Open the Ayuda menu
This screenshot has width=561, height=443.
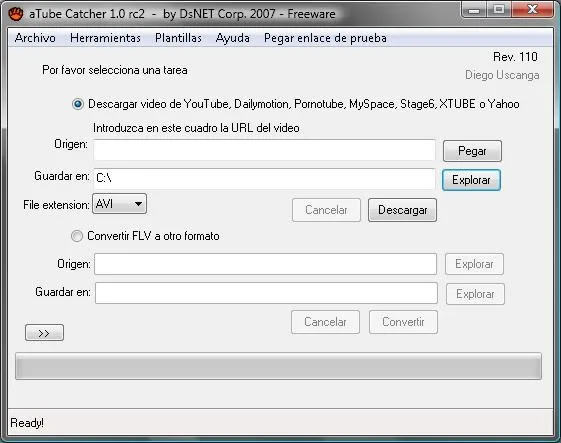pos(233,38)
